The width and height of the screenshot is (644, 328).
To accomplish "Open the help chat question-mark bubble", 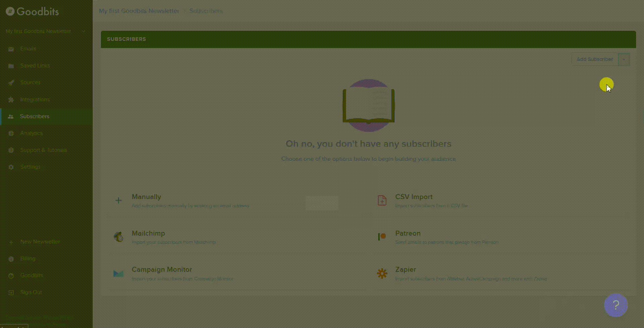I will point(616,305).
